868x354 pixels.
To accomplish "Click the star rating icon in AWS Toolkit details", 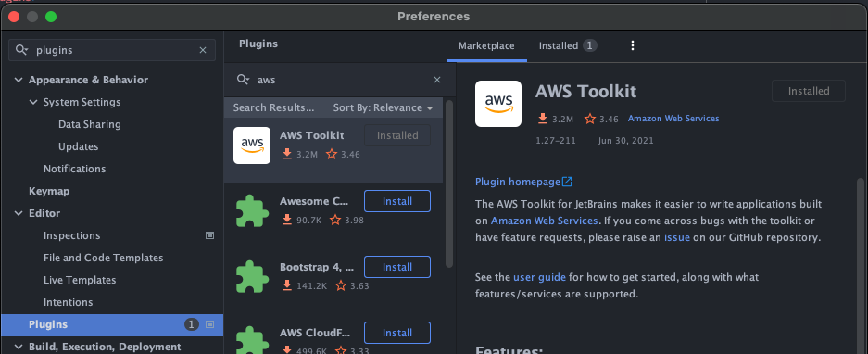I will tap(590, 119).
